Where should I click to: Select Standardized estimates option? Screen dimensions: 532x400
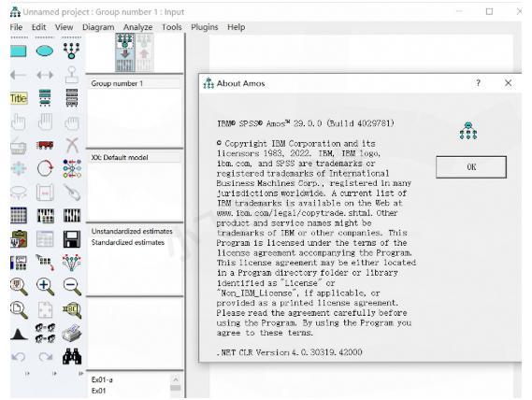(x=127, y=242)
